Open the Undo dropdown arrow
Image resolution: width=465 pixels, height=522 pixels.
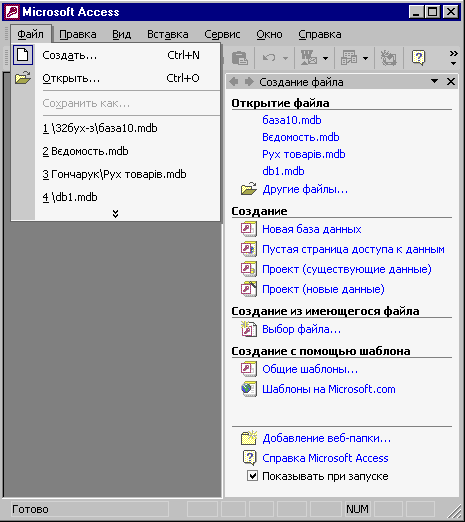(285, 58)
